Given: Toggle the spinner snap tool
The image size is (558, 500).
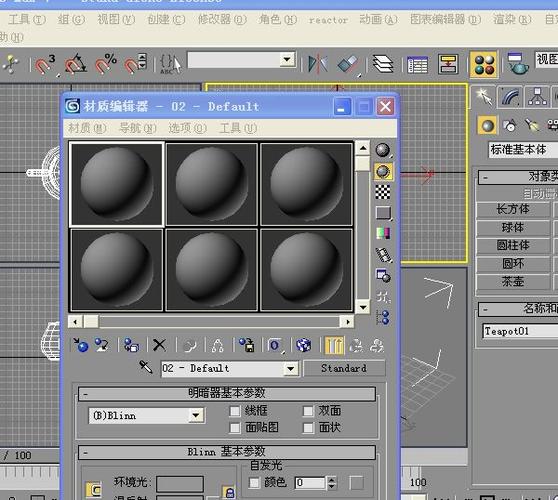Looking at the screenshot, I should pos(135,64).
